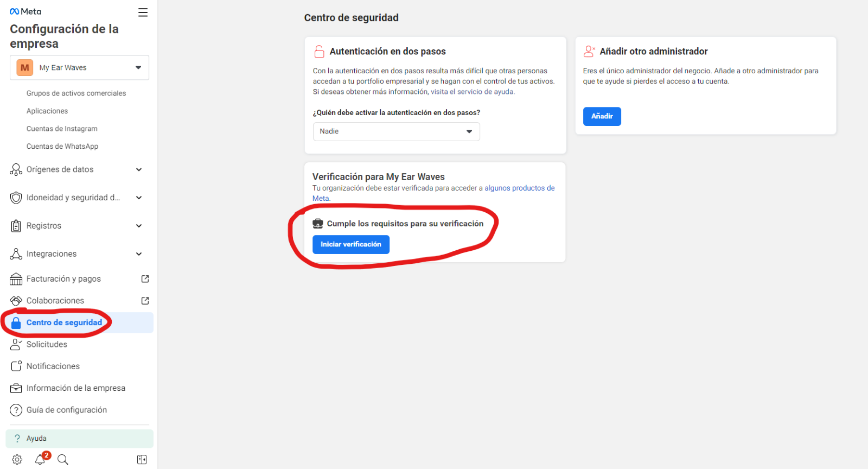Open Facturación y pagos external link icon
868x469 pixels.
(x=145, y=279)
